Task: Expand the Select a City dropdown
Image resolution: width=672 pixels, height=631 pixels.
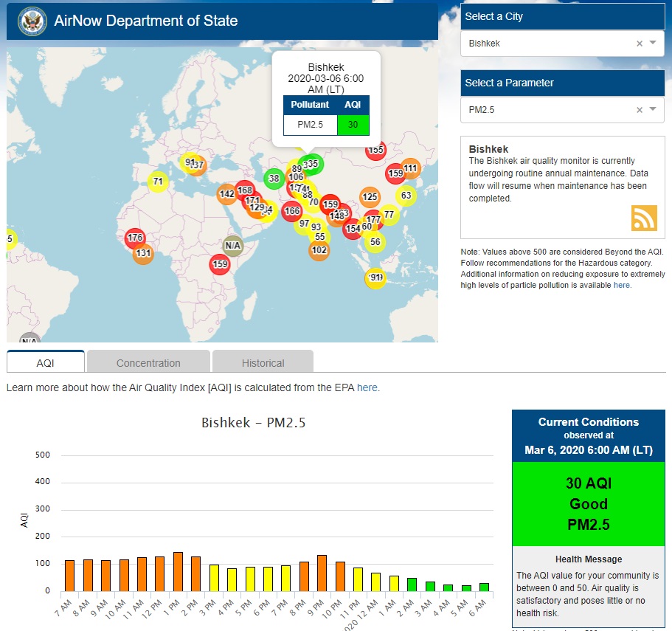Action: [x=653, y=44]
